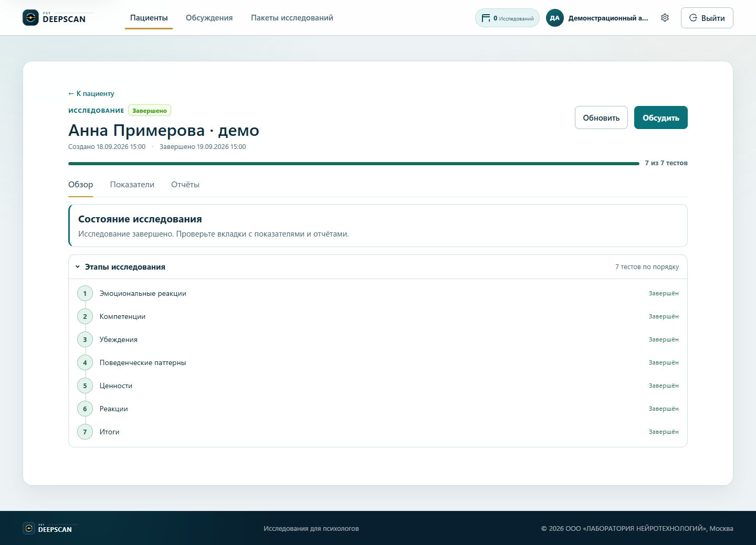Click Завершён status of Эмоциональные реакции

coord(664,294)
